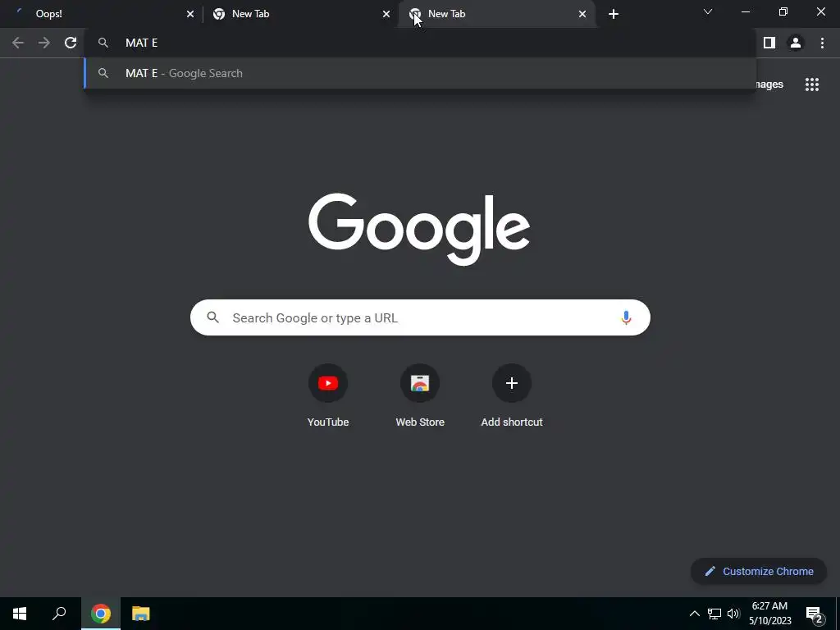Open the Windows Start menu
This screenshot has width=840, height=630.
[20, 614]
